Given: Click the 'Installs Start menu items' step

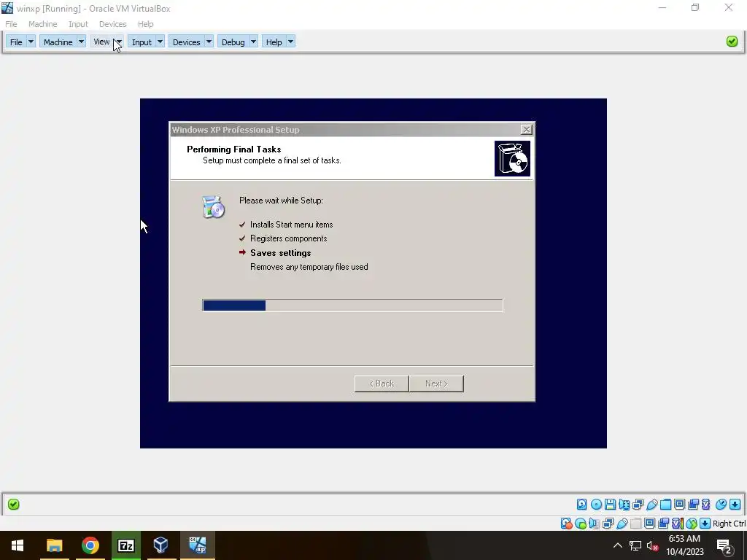Looking at the screenshot, I should click(292, 225).
